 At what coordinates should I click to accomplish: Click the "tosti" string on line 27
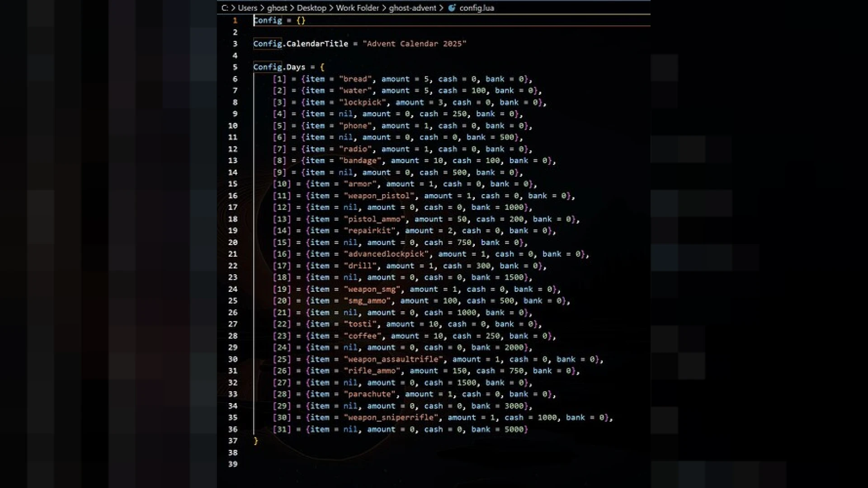coord(360,324)
